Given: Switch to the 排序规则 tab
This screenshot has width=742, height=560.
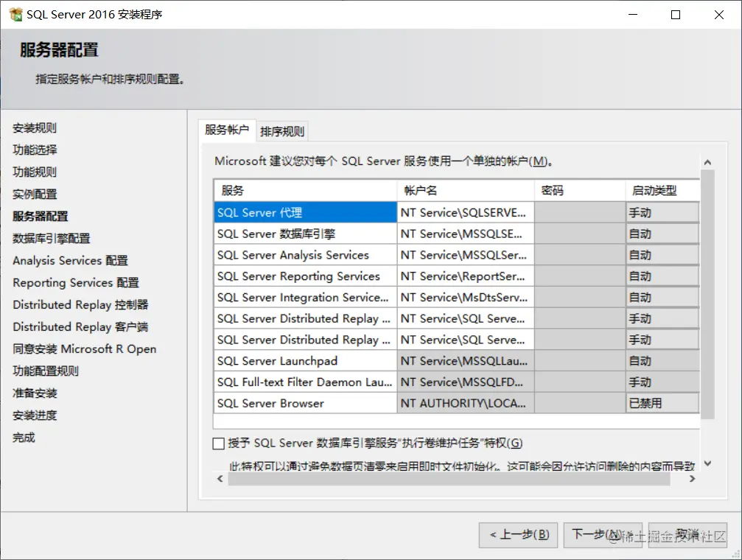Looking at the screenshot, I should (282, 131).
